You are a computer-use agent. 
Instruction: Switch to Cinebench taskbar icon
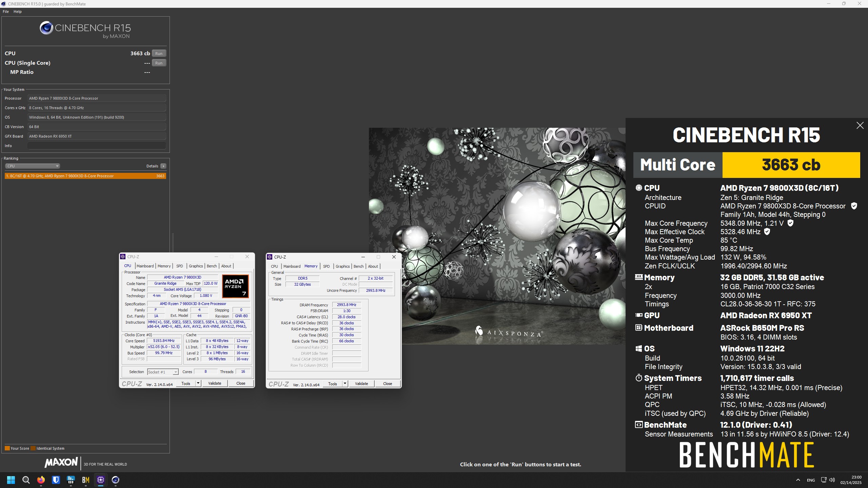pyautogui.click(x=116, y=480)
